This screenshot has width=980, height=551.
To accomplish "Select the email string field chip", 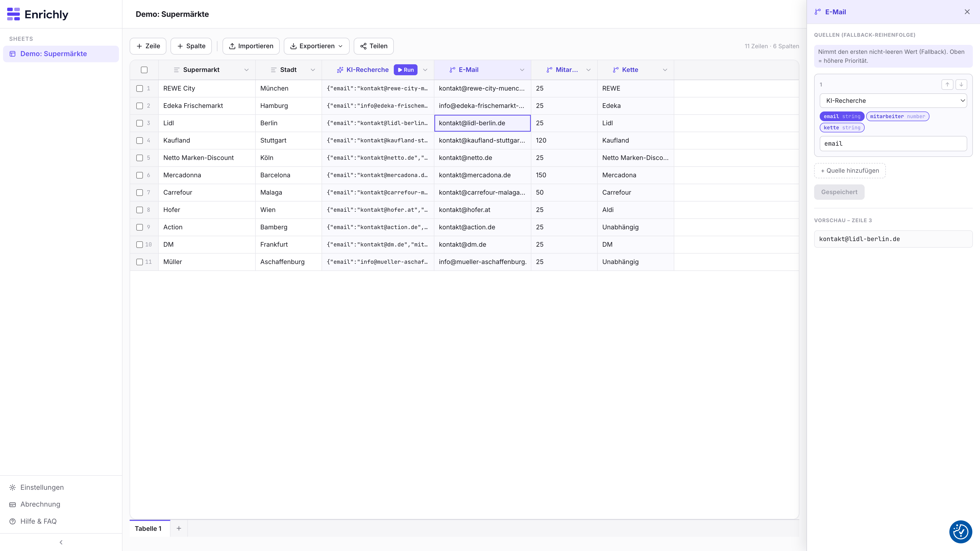I will [x=842, y=116].
